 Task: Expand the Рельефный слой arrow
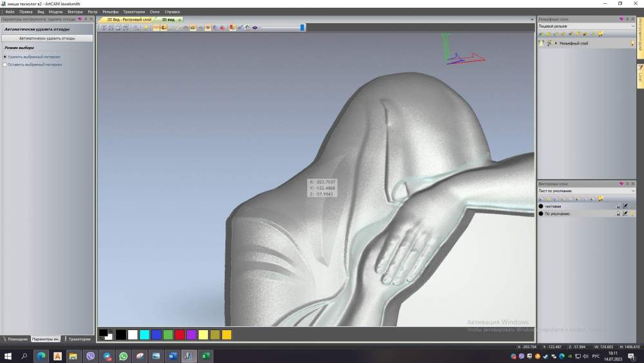click(x=556, y=43)
